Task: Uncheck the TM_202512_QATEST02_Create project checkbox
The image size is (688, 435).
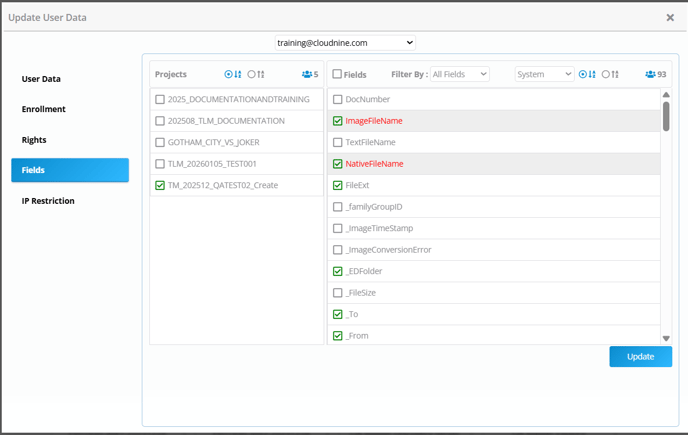Action: (x=160, y=185)
